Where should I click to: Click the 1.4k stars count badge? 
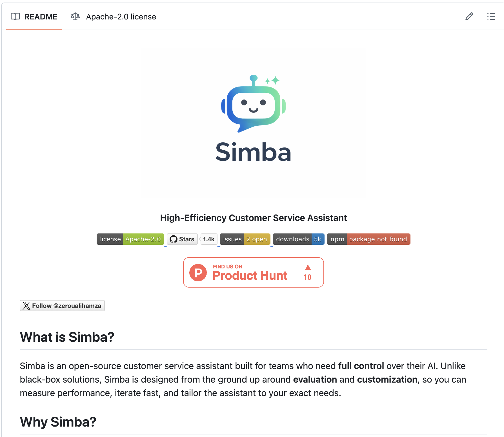(208, 239)
